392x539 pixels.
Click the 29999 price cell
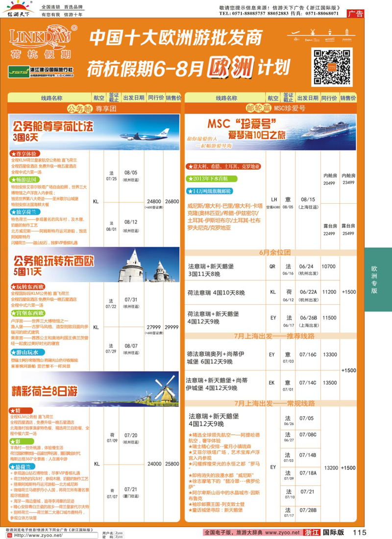pos(171,327)
